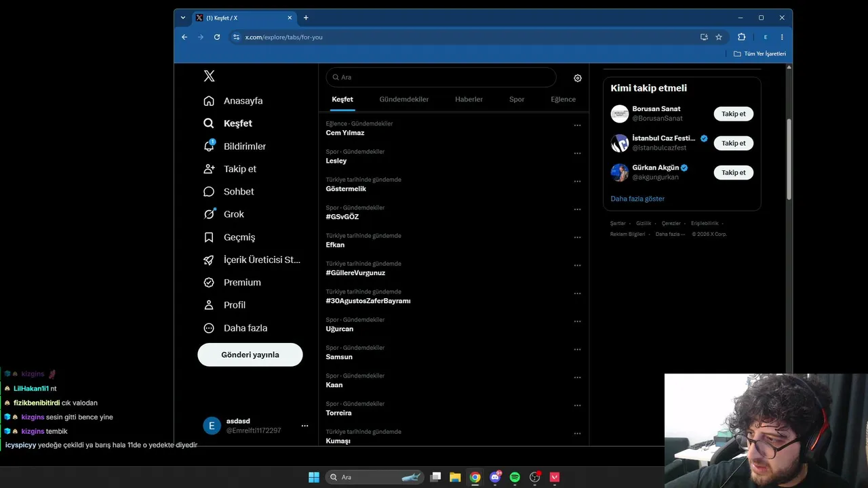Open Takip et people icon in sidebar
Image resolution: width=868 pixels, height=488 pixels.
(x=209, y=169)
